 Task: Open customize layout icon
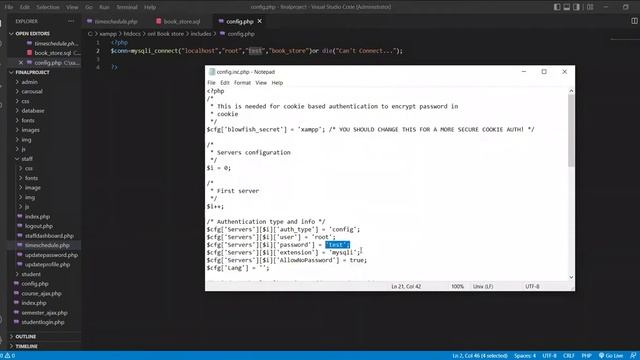click(x=590, y=7)
